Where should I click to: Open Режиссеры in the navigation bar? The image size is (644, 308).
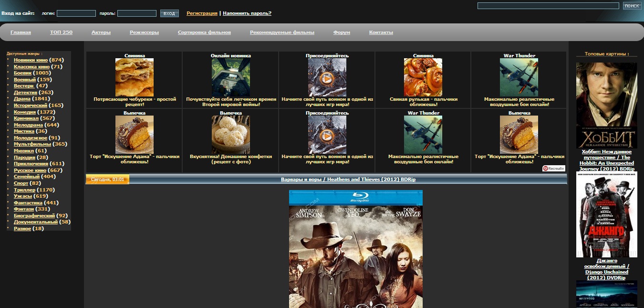(144, 32)
